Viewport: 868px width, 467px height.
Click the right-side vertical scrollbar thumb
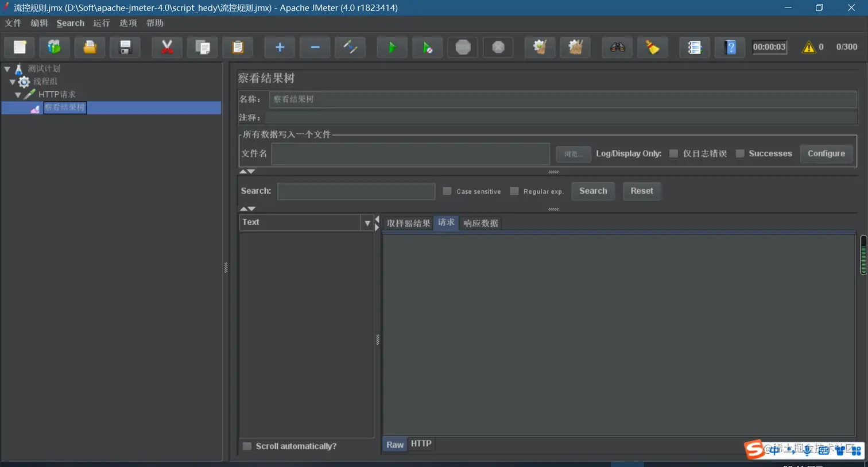click(x=864, y=255)
